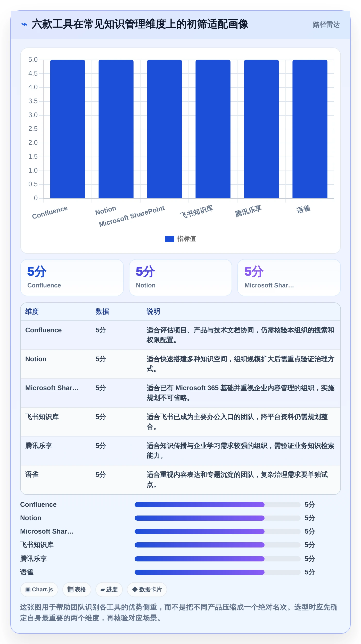
Task: Click the 语雀 progress bar
Action: [x=218, y=572]
